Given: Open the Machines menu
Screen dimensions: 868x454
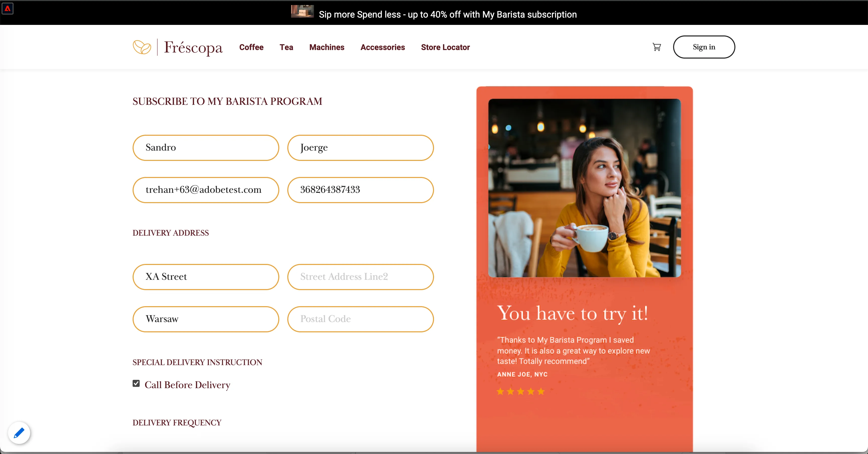Looking at the screenshot, I should pyautogui.click(x=327, y=47).
